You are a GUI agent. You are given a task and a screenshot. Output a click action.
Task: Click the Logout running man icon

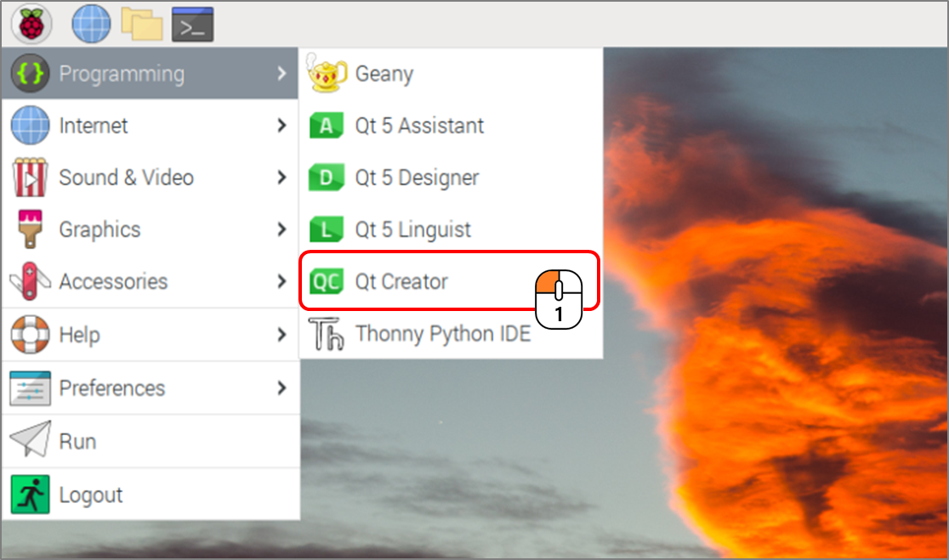(x=30, y=494)
